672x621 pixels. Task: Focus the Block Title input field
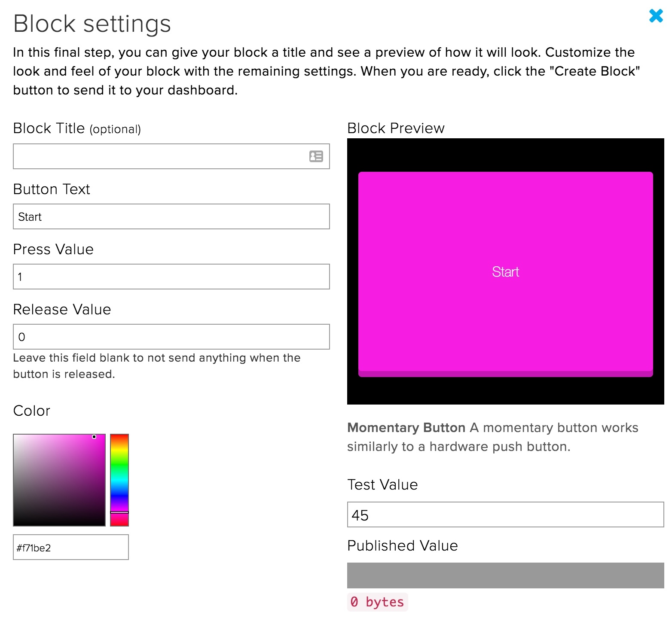click(x=171, y=156)
